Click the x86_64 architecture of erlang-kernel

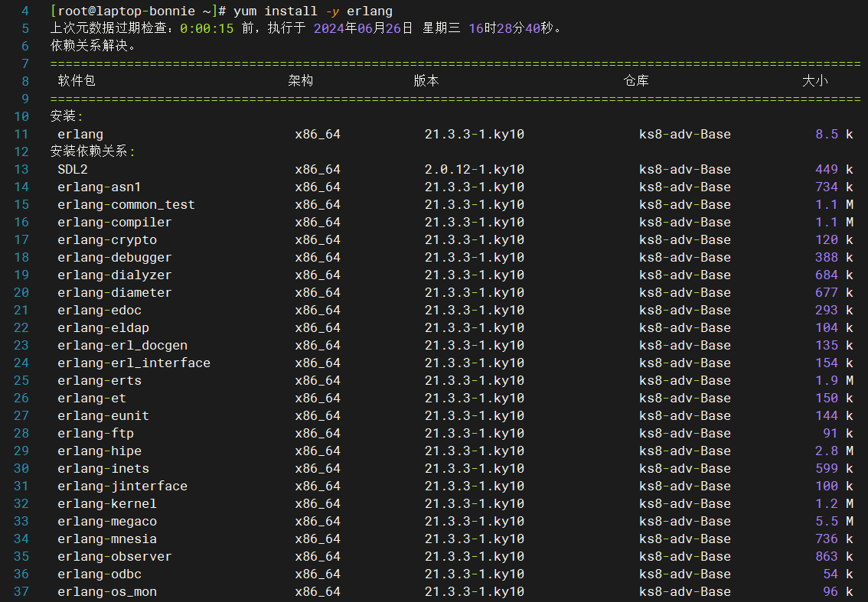click(x=318, y=504)
